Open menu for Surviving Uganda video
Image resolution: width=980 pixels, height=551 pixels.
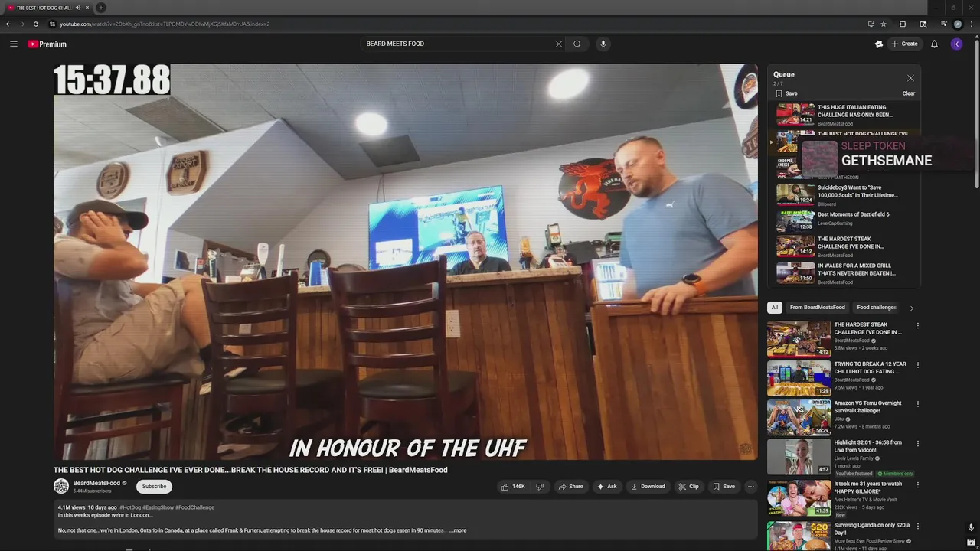[x=917, y=527]
